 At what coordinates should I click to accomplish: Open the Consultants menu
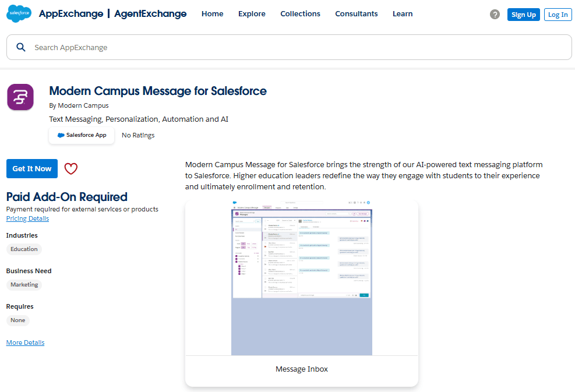tap(357, 14)
